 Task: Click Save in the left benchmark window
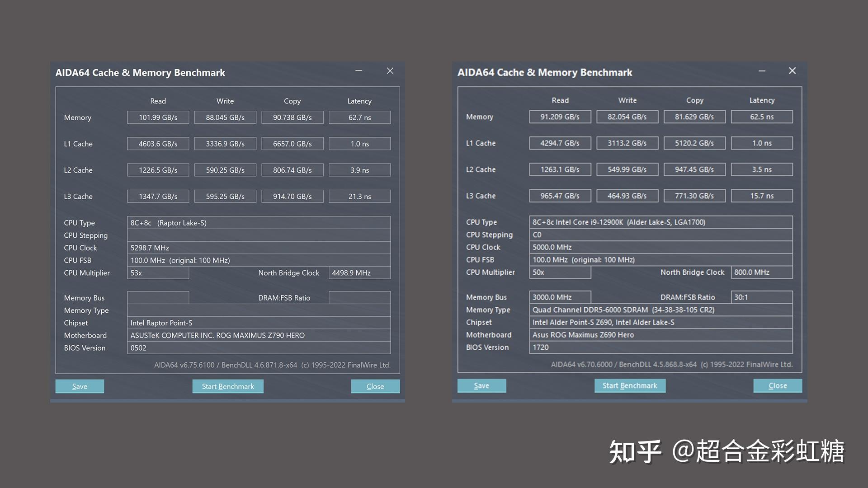pyautogui.click(x=80, y=386)
